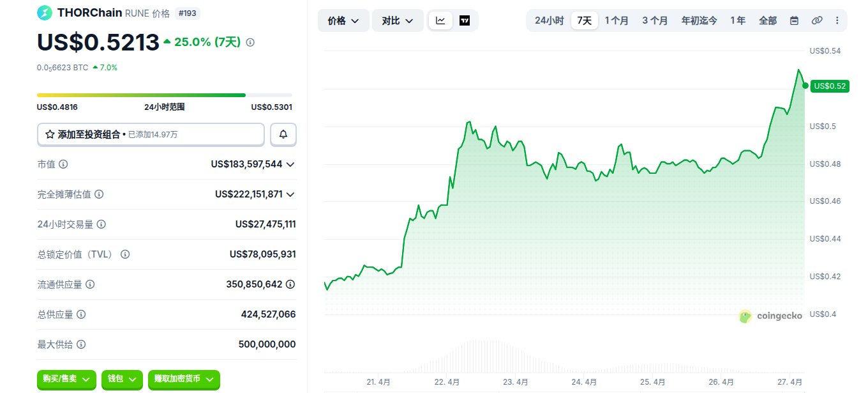
Task: Switch to the line chart view icon
Action: (440, 20)
